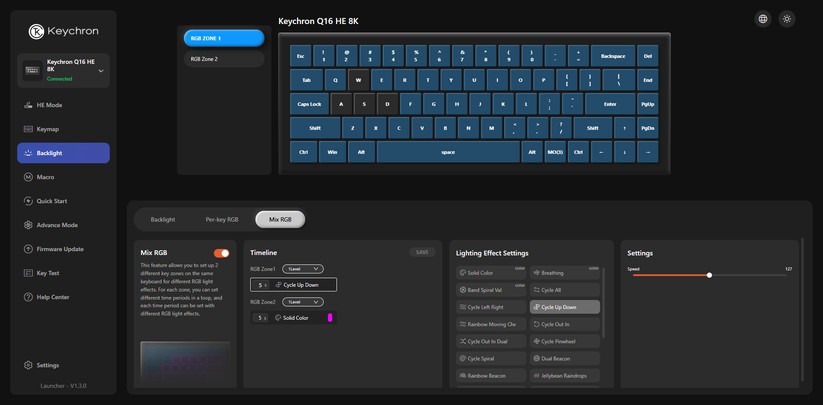This screenshot has height=405, width=823.
Task: Click the Help Center question icon
Action: [x=28, y=297]
